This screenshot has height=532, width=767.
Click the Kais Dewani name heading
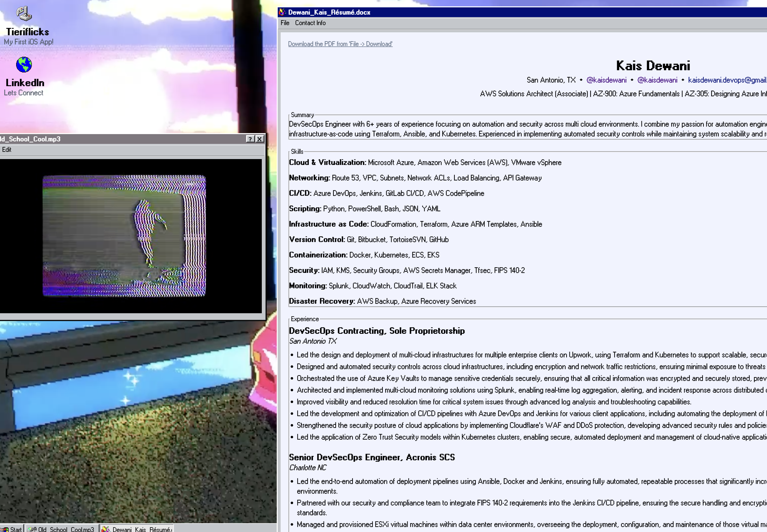click(x=653, y=66)
